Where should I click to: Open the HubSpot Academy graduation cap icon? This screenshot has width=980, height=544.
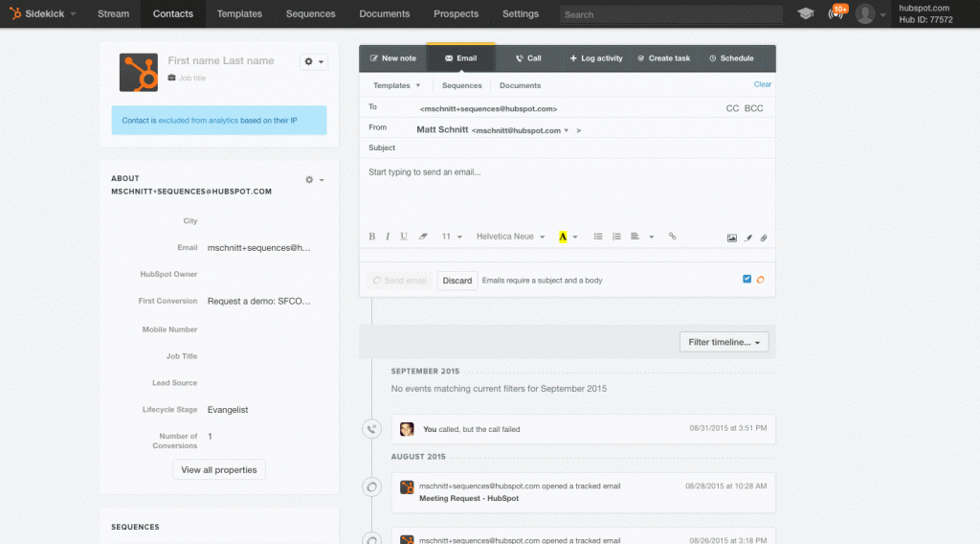[806, 13]
